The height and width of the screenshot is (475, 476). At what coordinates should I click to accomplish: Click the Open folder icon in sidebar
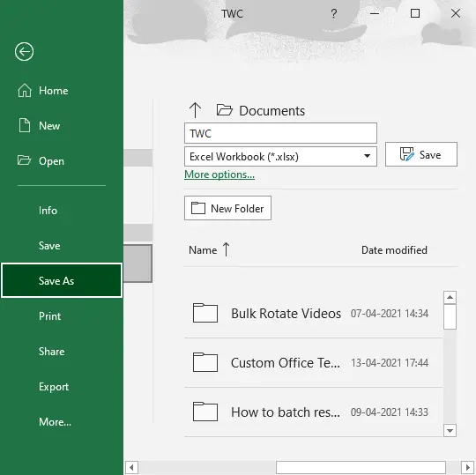coord(25,160)
